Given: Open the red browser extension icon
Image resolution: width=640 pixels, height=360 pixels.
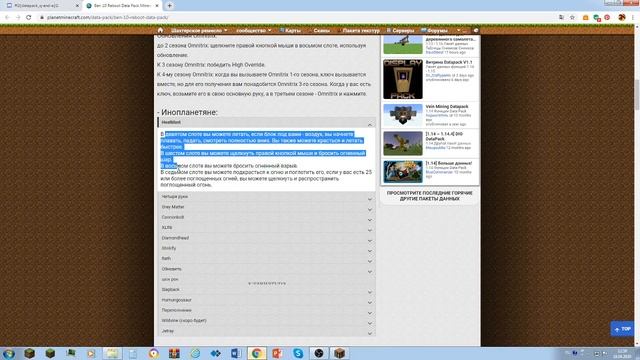Looking at the screenshot, I should pos(607,17).
